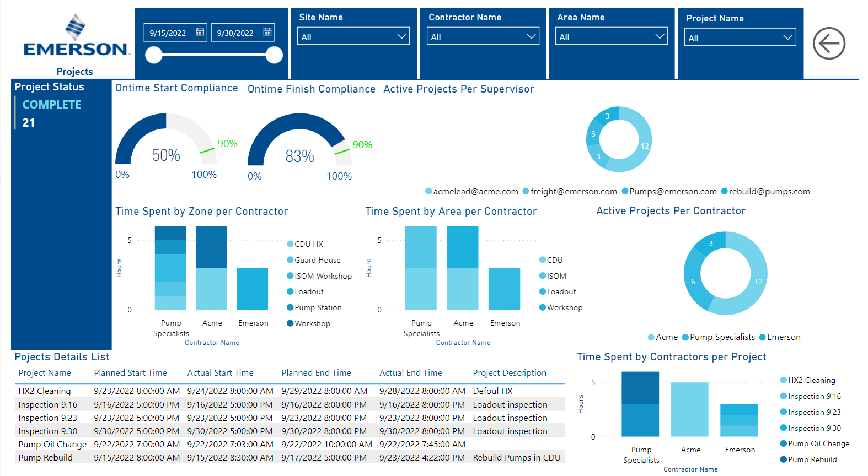868x476 pixels.
Task: Click the Pumps@emerson.com legend item
Action: (669, 192)
